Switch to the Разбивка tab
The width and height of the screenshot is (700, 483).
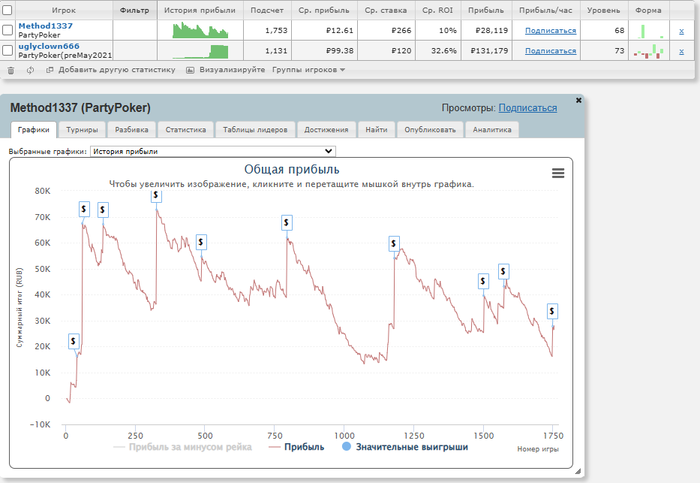(131, 130)
